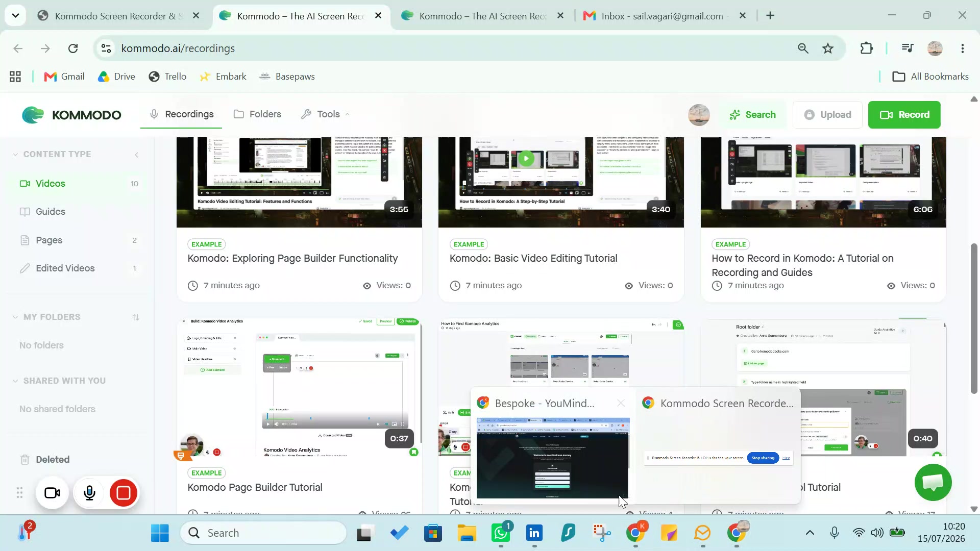
Task: Open the Deleted items folder
Action: pos(45,460)
